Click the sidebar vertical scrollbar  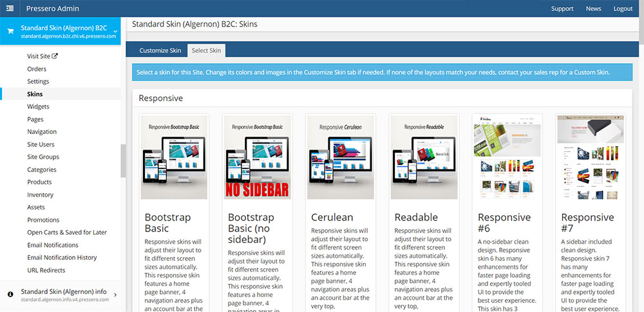123,161
